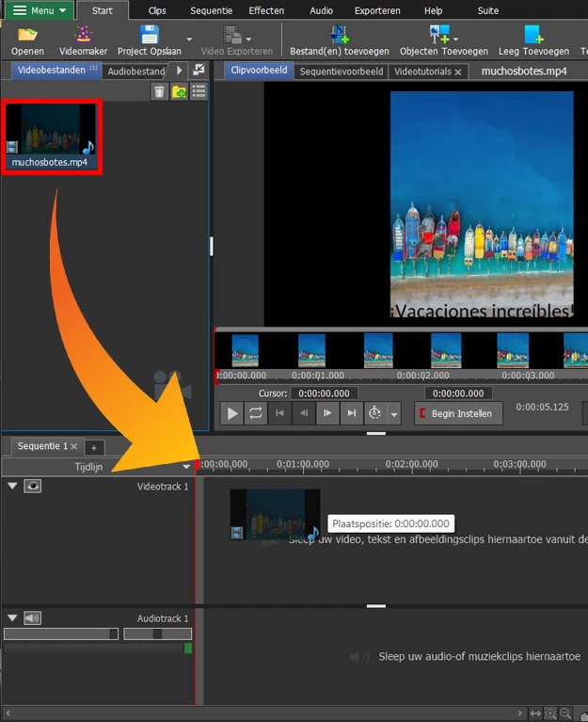
Task: Select the muchosbotes.mp4 thumbnail in bin
Action: pyautogui.click(x=52, y=136)
